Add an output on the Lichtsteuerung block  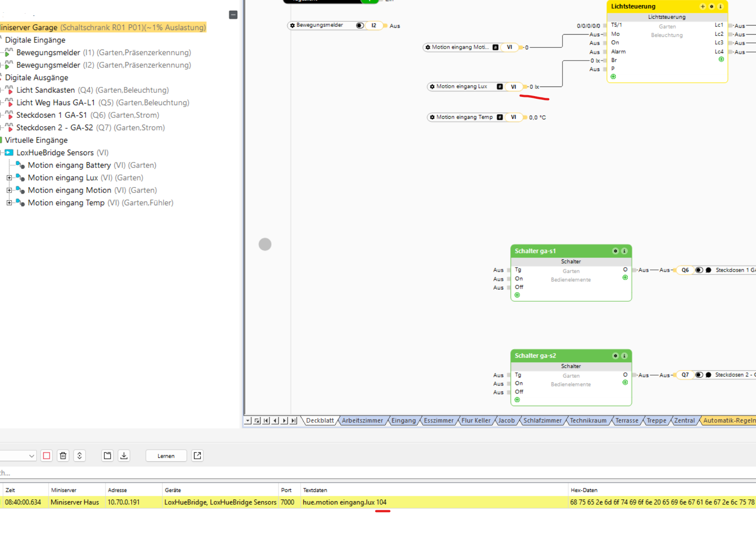coord(721,59)
